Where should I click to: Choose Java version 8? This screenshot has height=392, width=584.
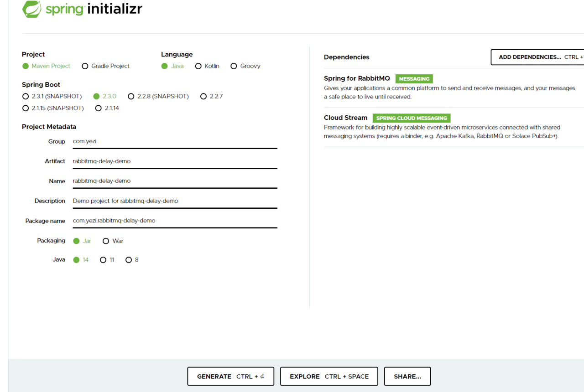point(129,260)
